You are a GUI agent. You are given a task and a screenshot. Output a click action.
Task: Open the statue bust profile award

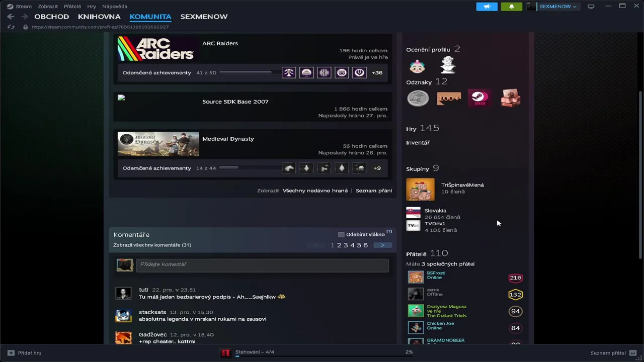point(448,65)
